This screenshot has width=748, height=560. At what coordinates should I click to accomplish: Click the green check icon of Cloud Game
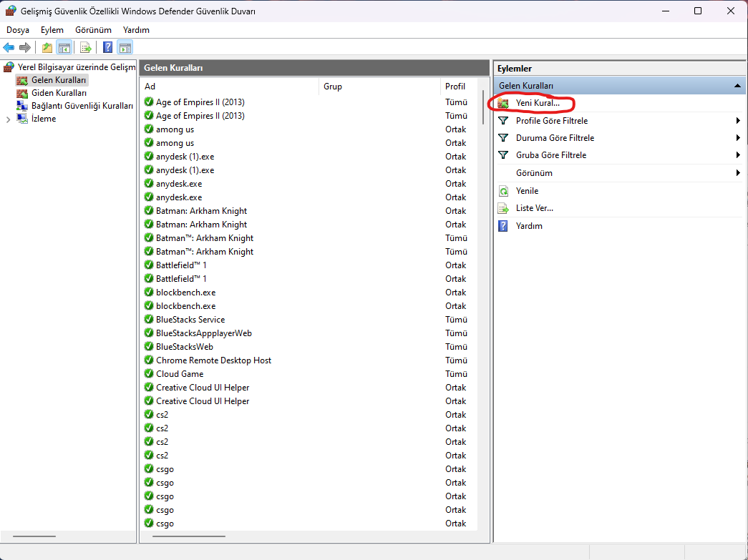(148, 373)
